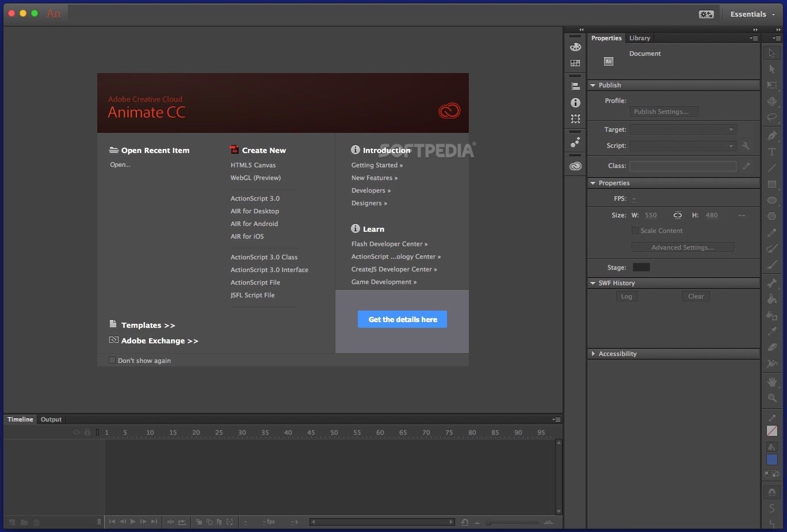The height and width of the screenshot is (532, 787).
Task: Open the CC Libraries panel icon
Action: pos(575,166)
